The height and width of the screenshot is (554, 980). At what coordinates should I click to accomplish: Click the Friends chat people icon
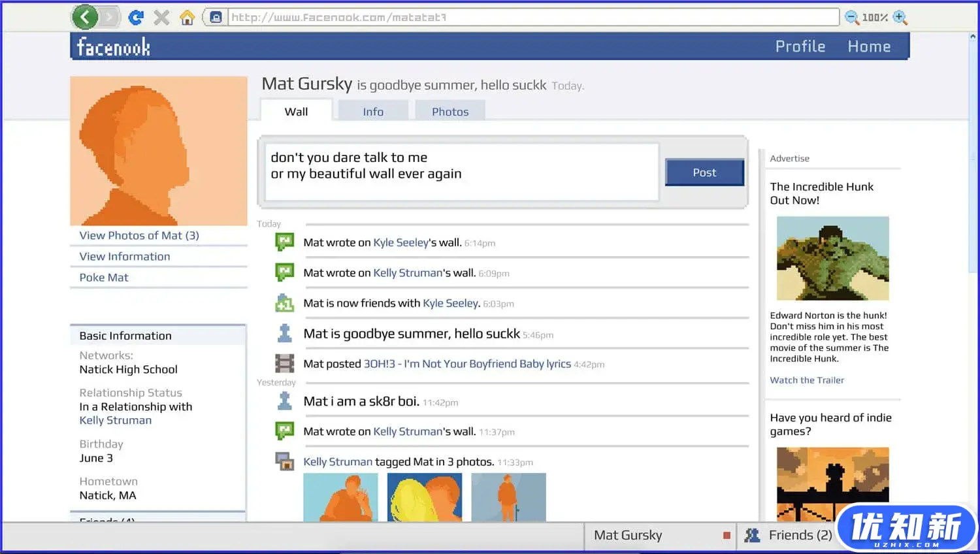tap(753, 536)
